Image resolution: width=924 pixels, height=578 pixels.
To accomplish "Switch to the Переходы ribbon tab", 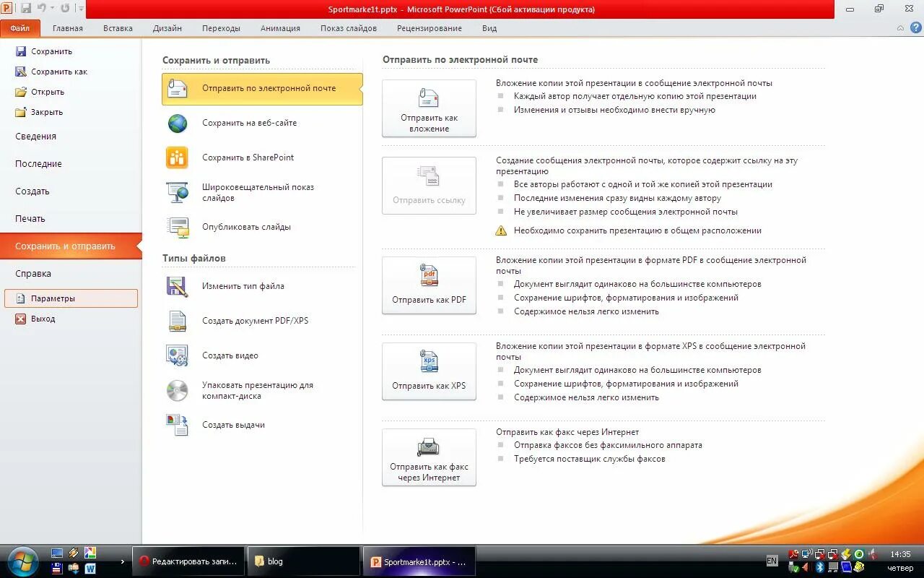I will [221, 28].
